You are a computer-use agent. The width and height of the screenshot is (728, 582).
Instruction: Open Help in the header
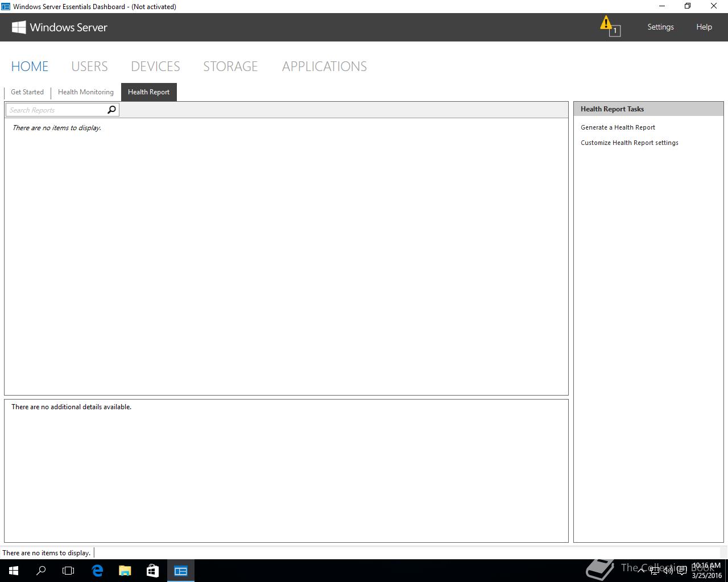point(704,27)
